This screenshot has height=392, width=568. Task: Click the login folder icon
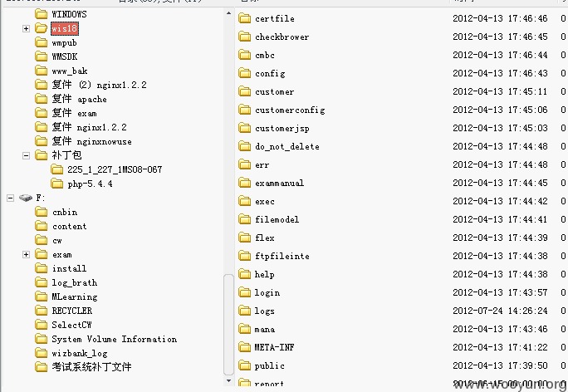pyautogui.click(x=244, y=292)
